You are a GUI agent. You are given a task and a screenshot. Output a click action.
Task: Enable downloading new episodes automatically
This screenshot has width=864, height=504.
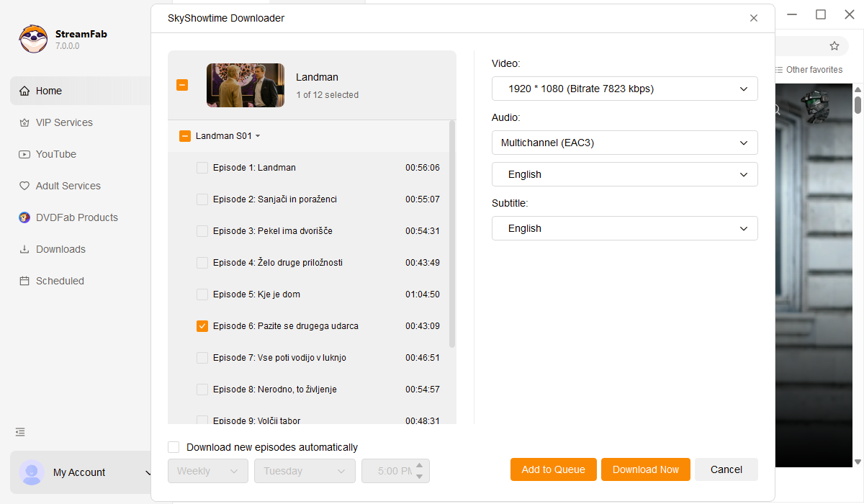174,446
